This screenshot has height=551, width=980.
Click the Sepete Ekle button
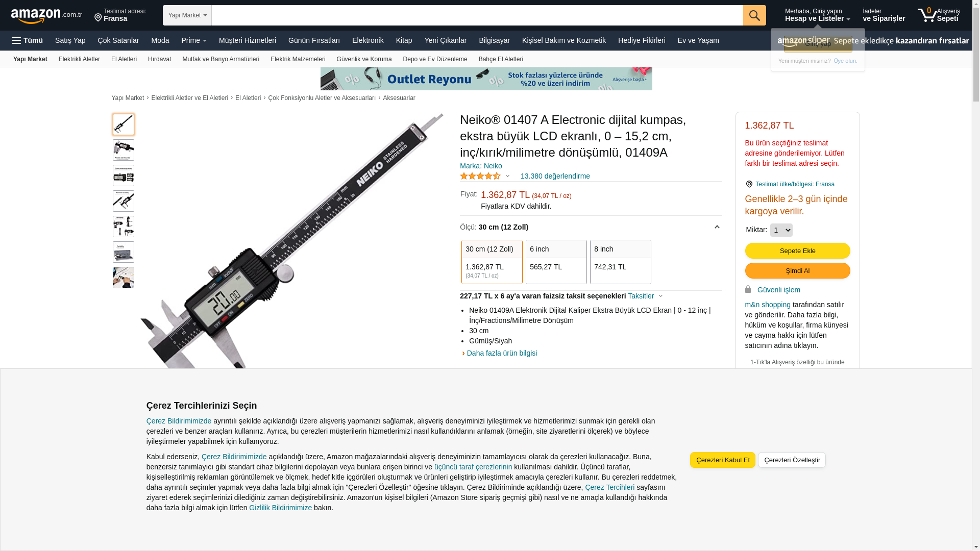pos(797,251)
